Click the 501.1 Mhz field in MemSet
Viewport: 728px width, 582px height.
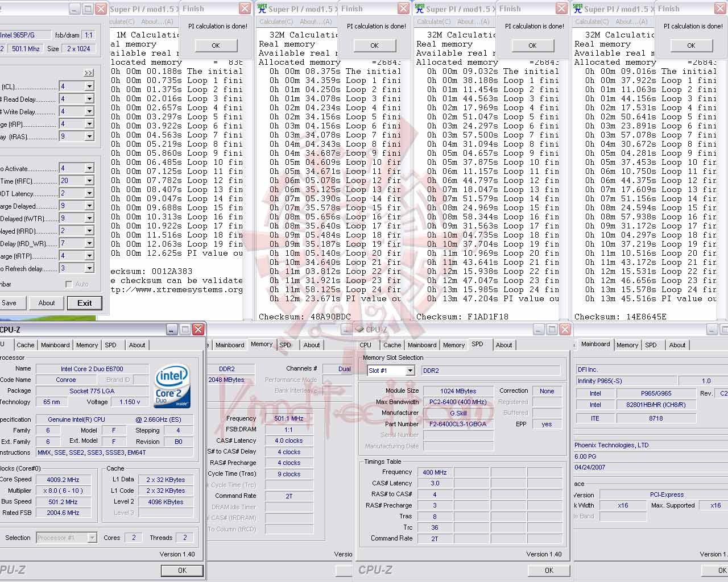26,48
